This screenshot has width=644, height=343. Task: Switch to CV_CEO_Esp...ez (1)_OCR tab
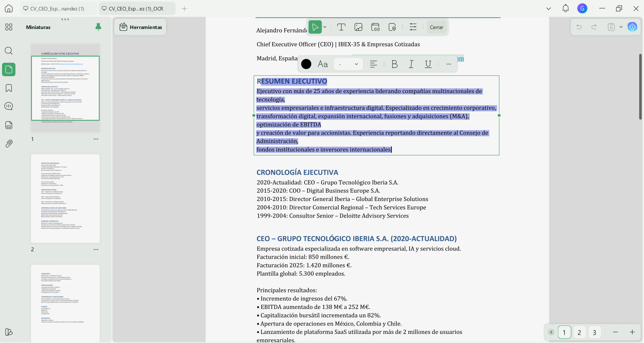(137, 9)
